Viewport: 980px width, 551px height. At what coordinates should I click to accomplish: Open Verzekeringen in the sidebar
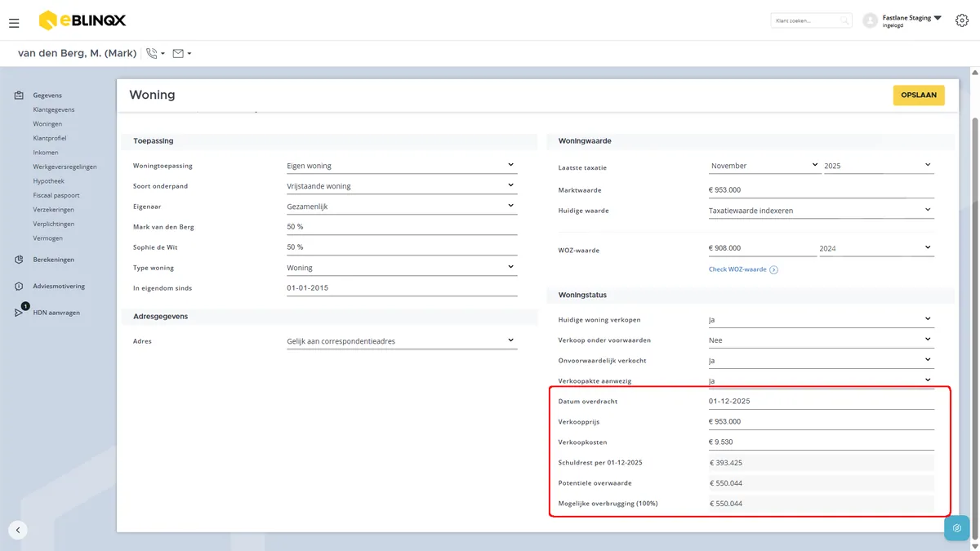[53, 210]
